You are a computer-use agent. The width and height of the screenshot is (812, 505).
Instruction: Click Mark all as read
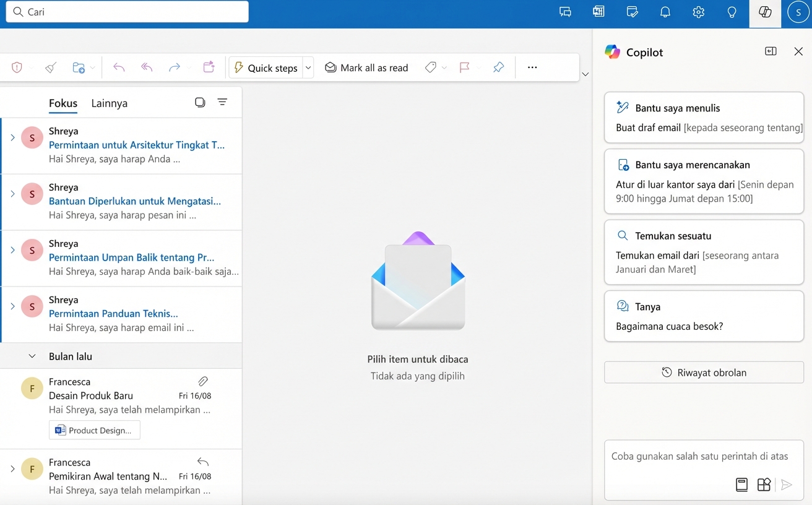[x=366, y=67]
